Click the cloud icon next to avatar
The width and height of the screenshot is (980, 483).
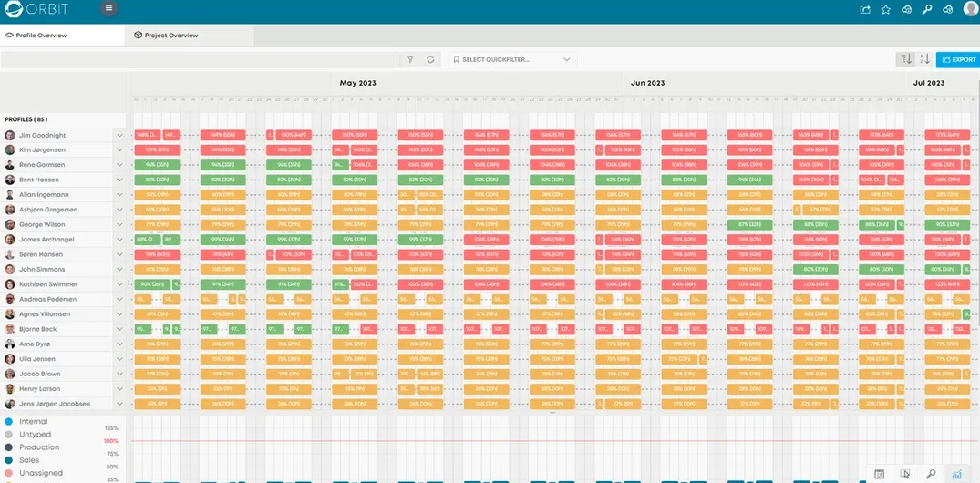(947, 9)
